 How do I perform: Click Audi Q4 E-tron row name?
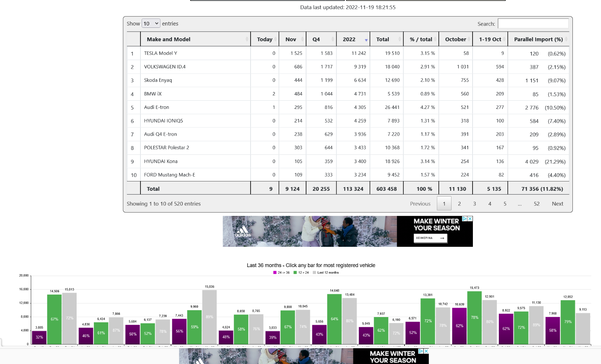tap(160, 134)
